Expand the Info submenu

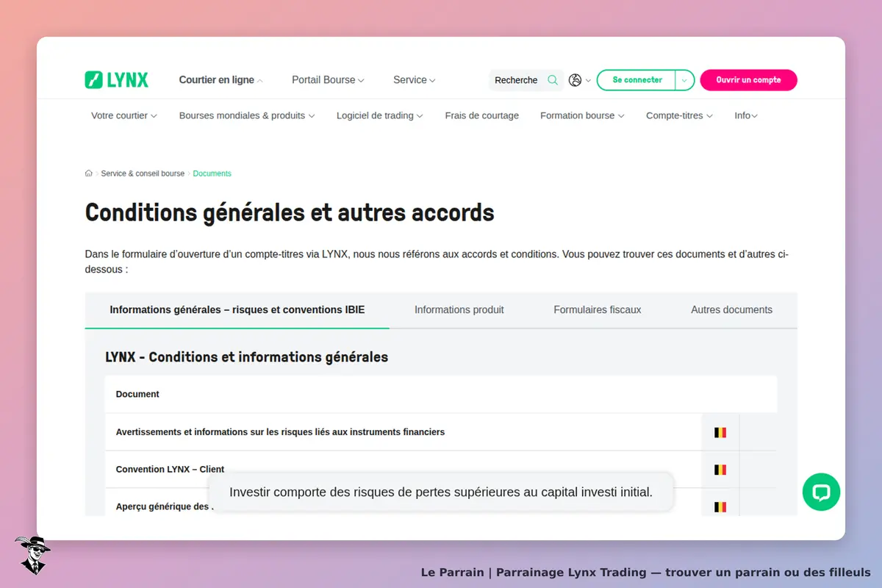pos(746,115)
